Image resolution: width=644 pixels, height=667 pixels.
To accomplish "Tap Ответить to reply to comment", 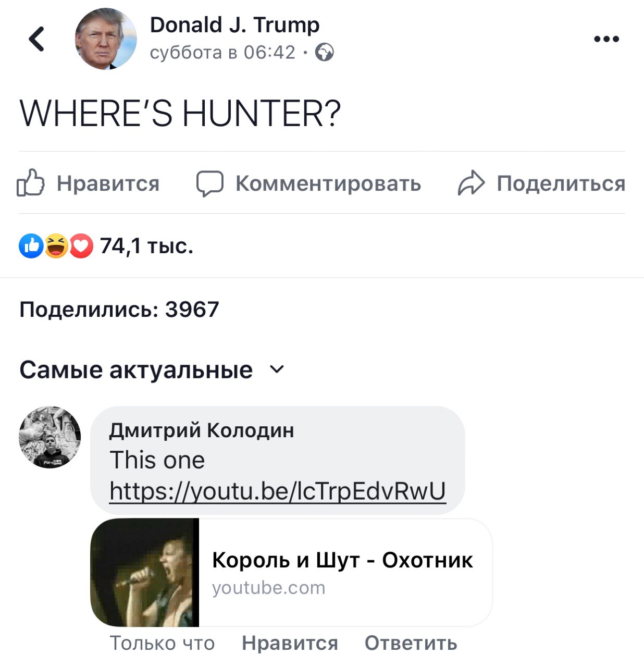I will point(411,643).
